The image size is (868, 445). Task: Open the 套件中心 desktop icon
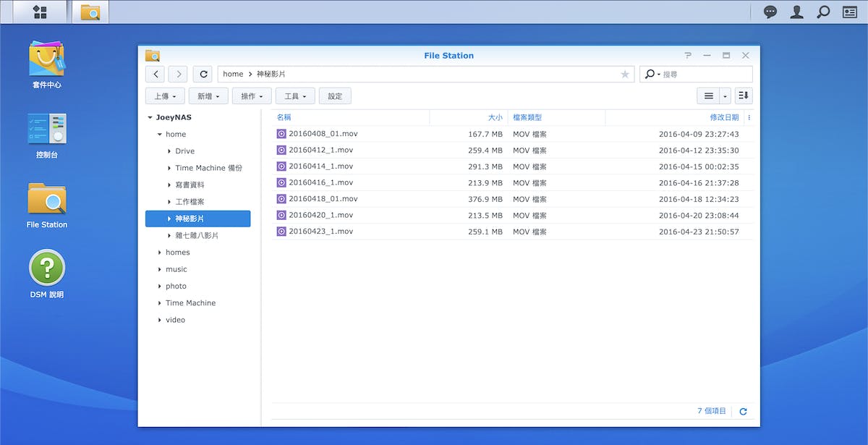tap(47, 64)
